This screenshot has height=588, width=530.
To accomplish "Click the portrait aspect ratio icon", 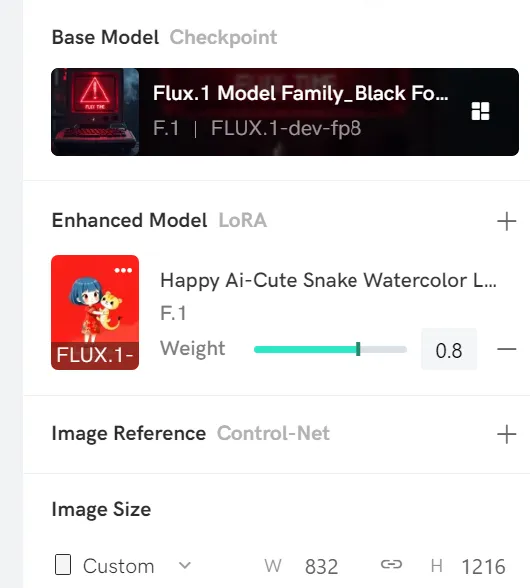I will click(x=63, y=564).
